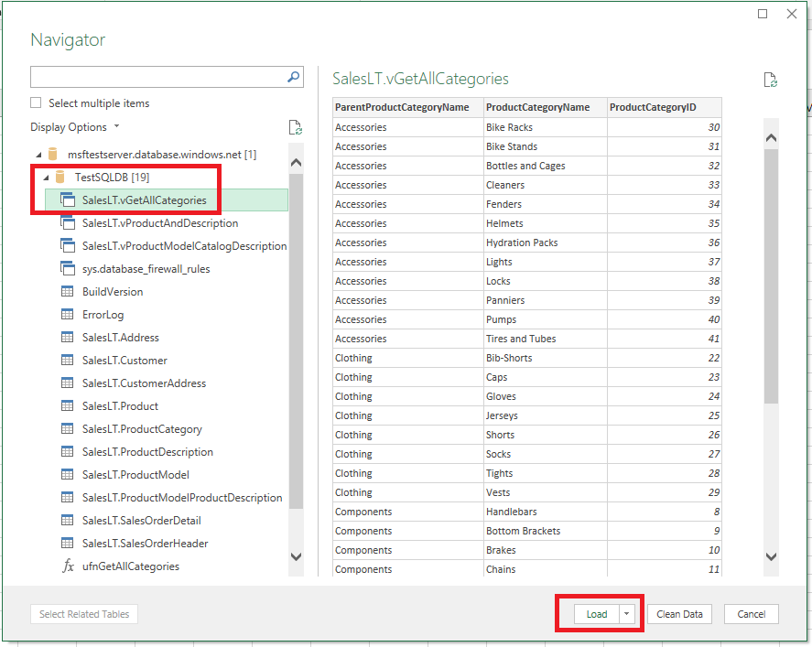
Task: Click the search magnifier icon
Action: pos(293,77)
